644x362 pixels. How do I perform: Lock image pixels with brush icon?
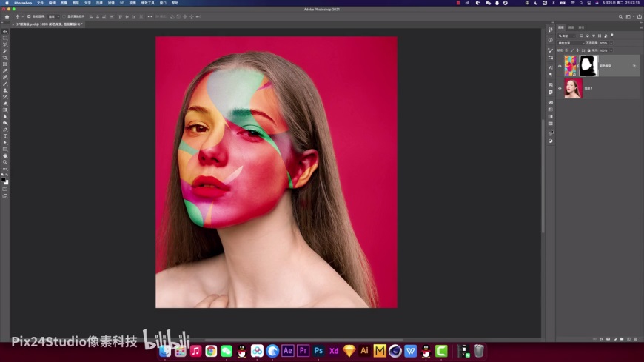pos(572,50)
